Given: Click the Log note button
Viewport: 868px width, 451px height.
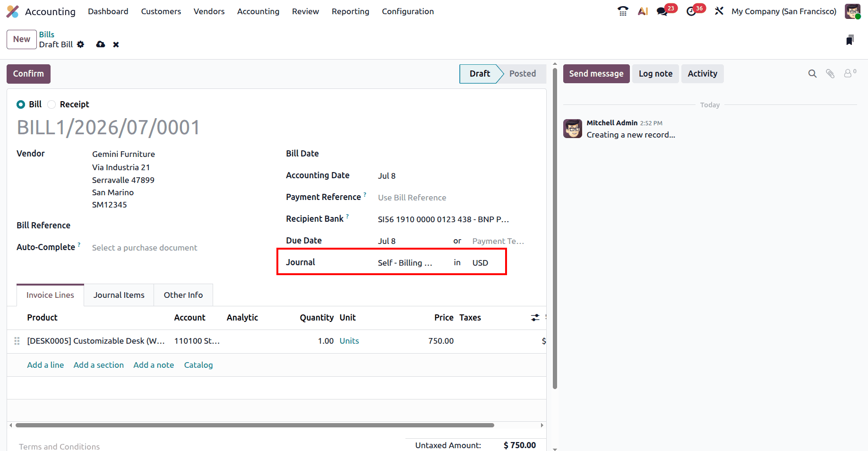Looking at the screenshot, I should tap(655, 74).
